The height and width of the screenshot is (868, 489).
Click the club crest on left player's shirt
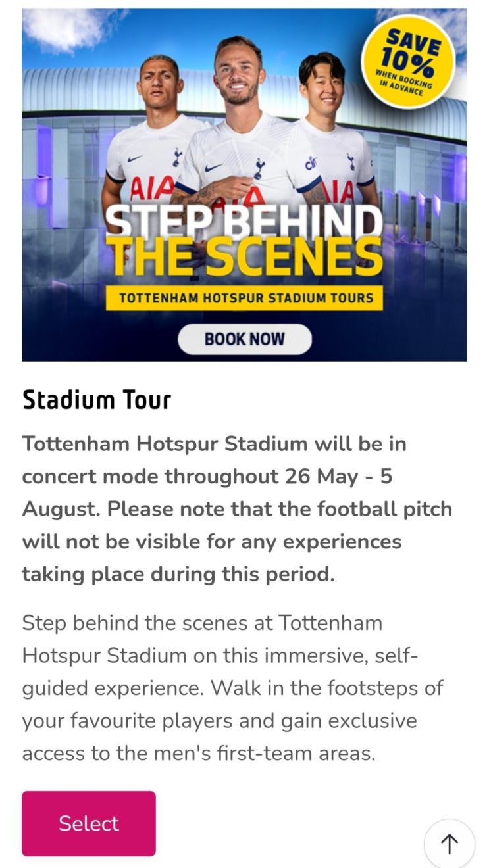[176, 157]
